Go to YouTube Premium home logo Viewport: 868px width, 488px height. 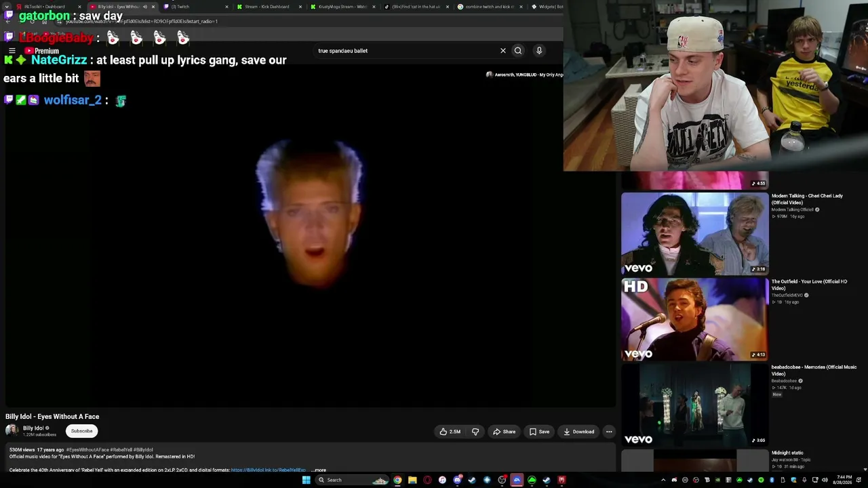pyautogui.click(x=42, y=51)
